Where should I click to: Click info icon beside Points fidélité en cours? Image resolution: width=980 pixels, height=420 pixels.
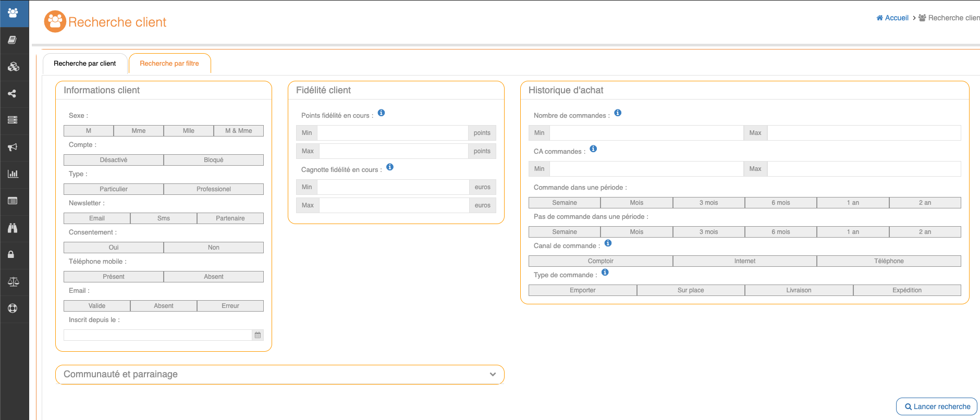(381, 113)
